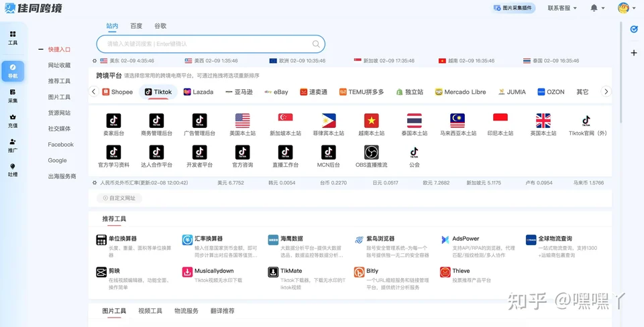Image resolution: width=644 pixels, height=327 pixels.
Task: Click the keyword search input field
Action: coord(211,44)
